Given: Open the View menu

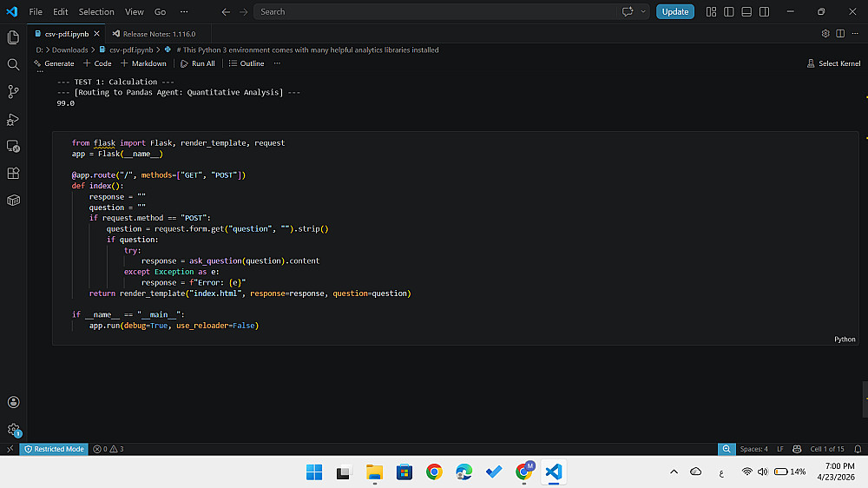Looking at the screenshot, I should (x=134, y=11).
